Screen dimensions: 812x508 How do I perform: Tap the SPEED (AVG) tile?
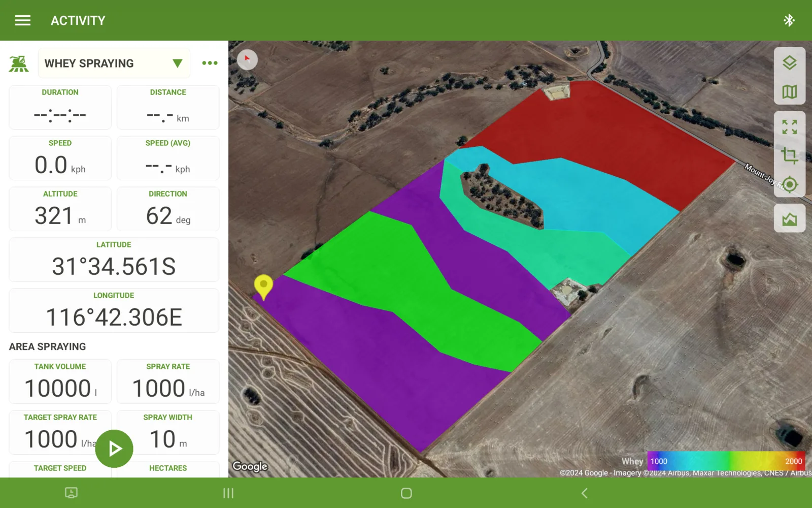168,158
